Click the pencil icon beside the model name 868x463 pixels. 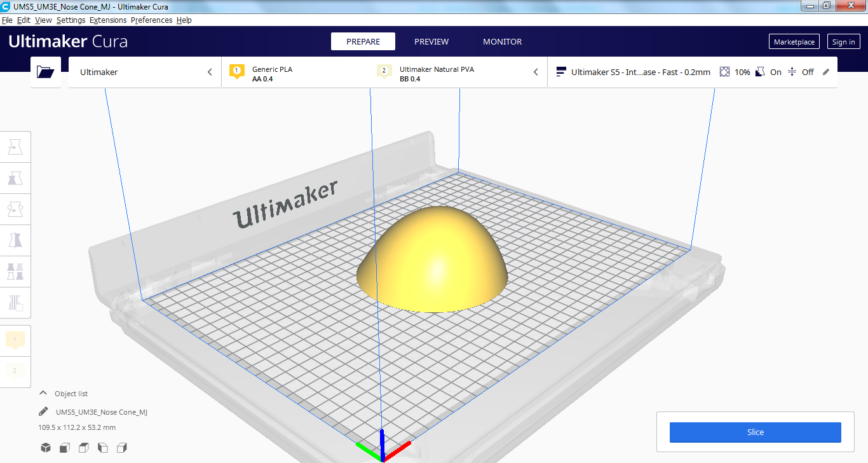tap(43, 411)
